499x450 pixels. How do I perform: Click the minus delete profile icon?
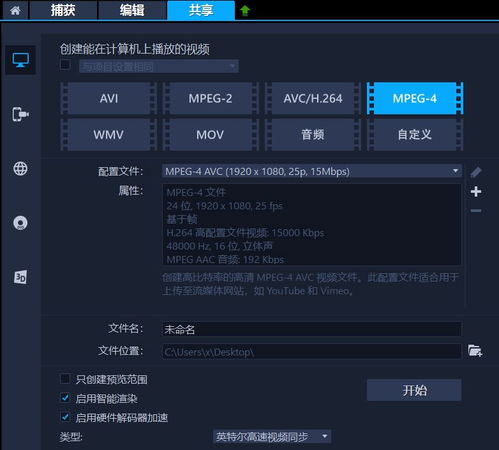[476, 211]
